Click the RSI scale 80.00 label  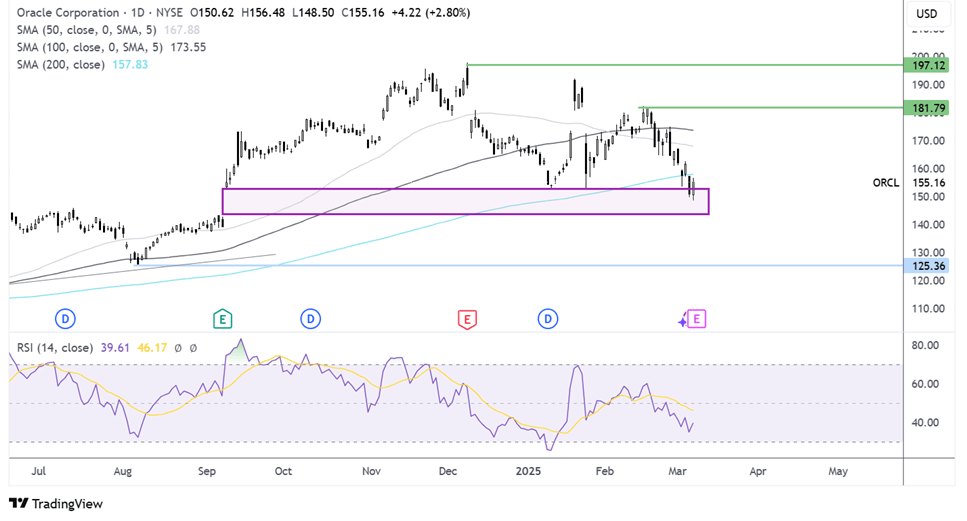[925, 345]
